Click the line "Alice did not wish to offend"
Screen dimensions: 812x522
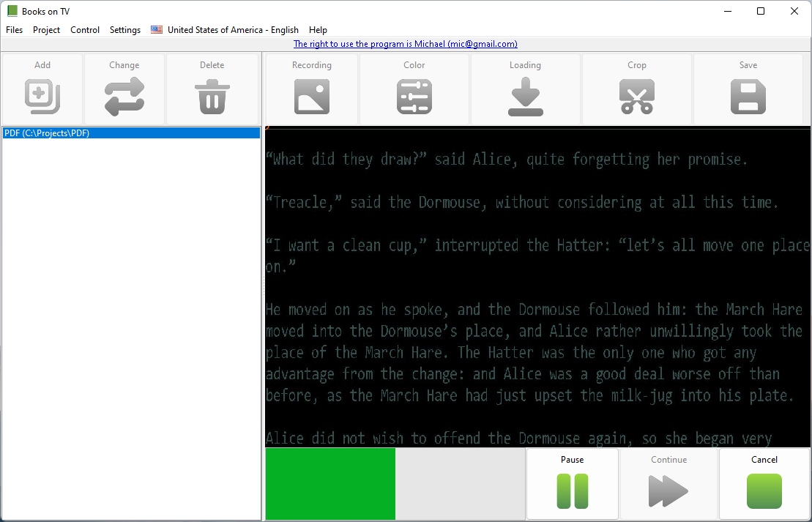coord(519,438)
